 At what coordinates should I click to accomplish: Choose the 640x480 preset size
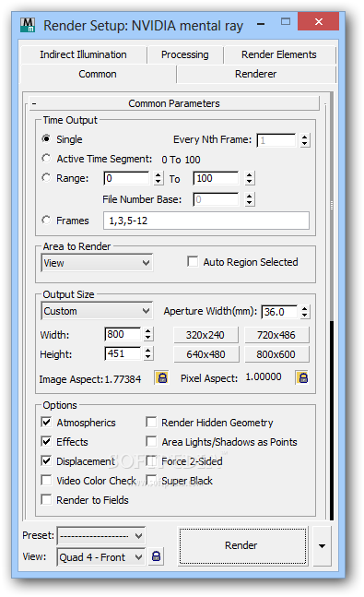coord(205,354)
